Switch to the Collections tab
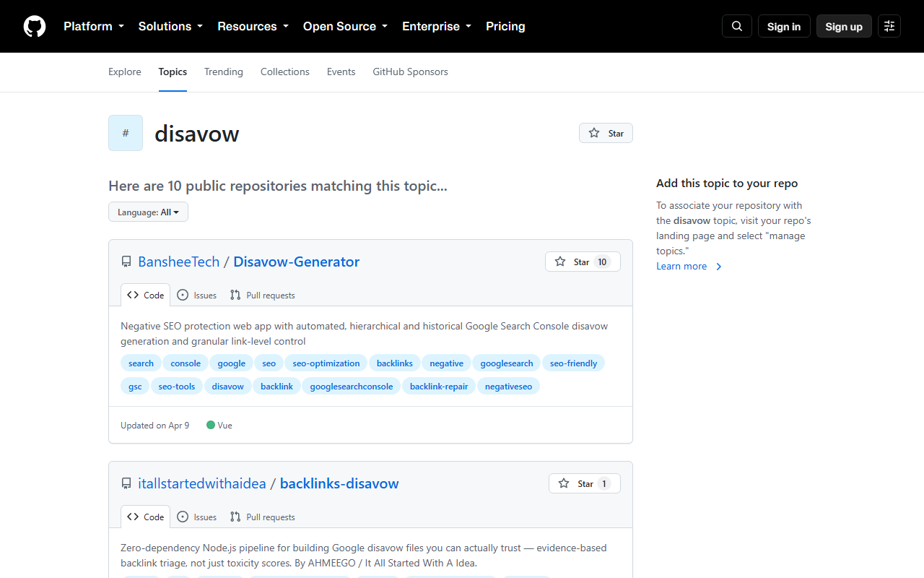This screenshot has width=924, height=578. point(285,72)
